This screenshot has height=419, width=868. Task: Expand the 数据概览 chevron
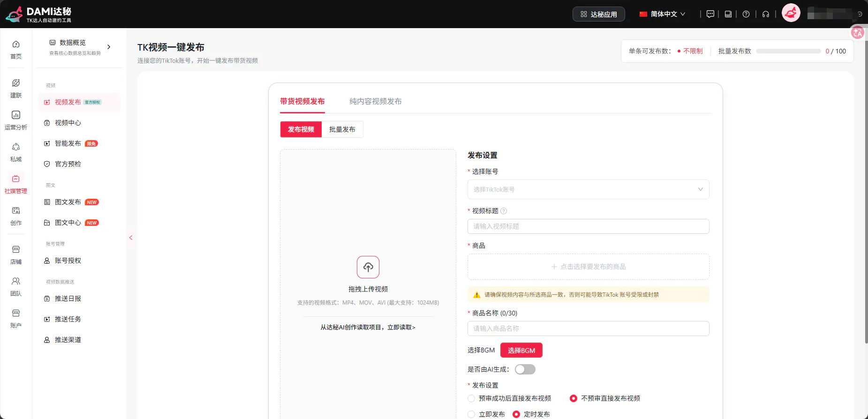109,47
